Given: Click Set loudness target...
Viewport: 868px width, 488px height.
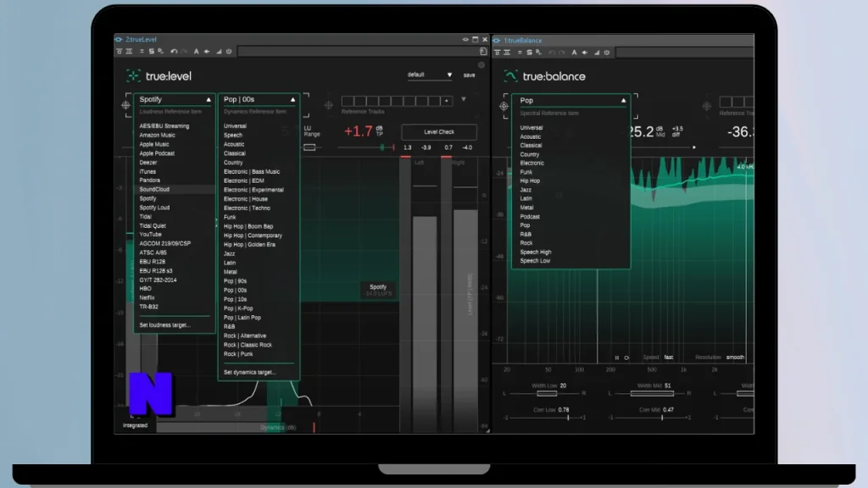Looking at the screenshot, I should (x=165, y=325).
